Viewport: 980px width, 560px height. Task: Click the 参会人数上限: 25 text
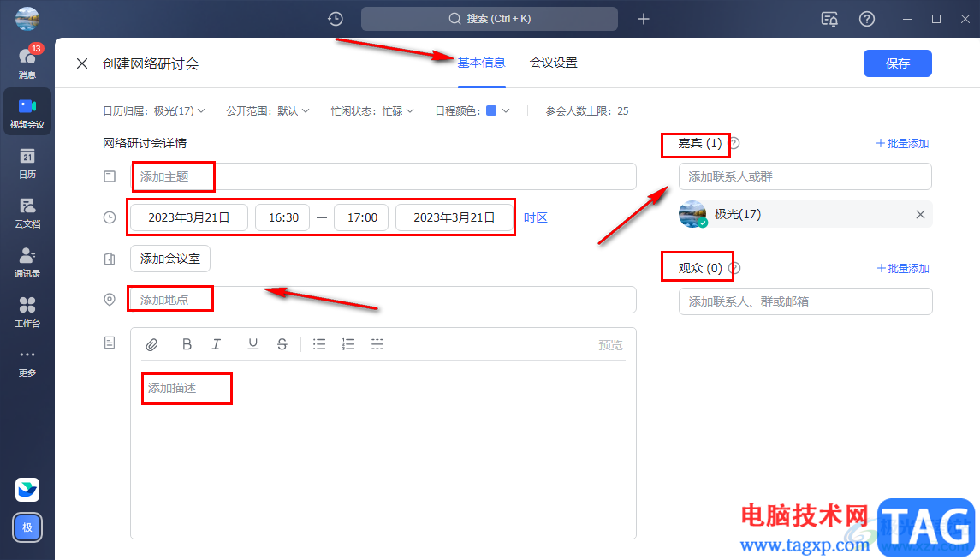[x=587, y=110]
